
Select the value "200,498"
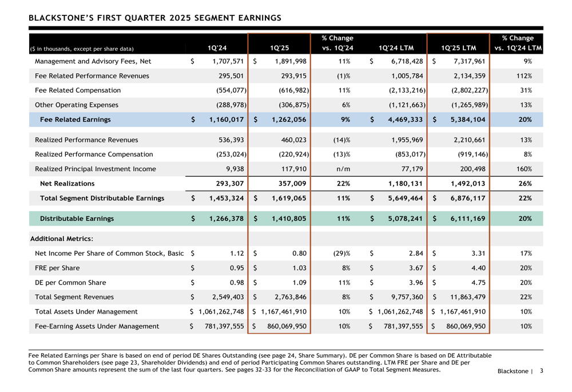[473, 169]
